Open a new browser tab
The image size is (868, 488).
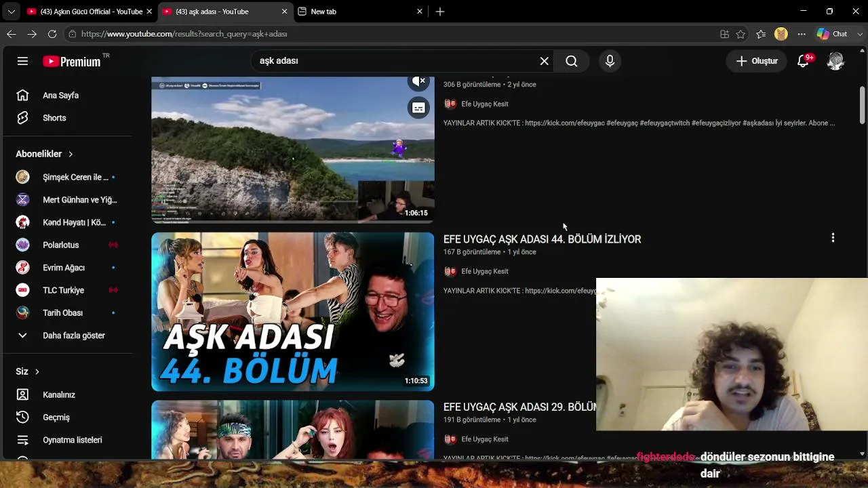tap(440, 12)
